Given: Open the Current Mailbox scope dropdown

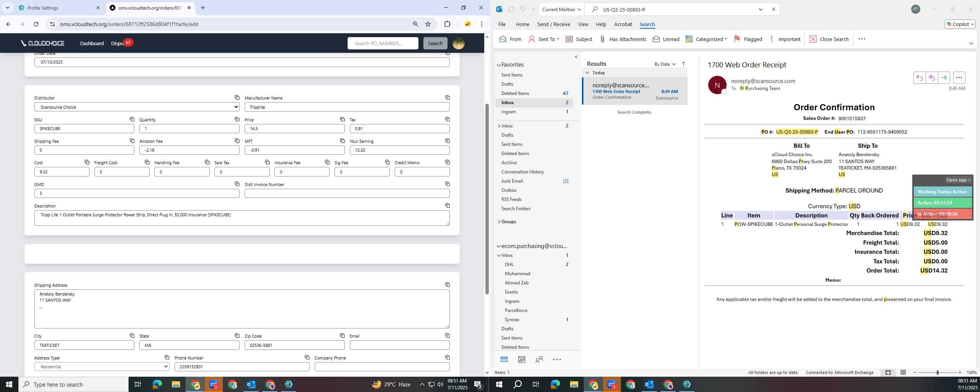Looking at the screenshot, I should point(562,9).
